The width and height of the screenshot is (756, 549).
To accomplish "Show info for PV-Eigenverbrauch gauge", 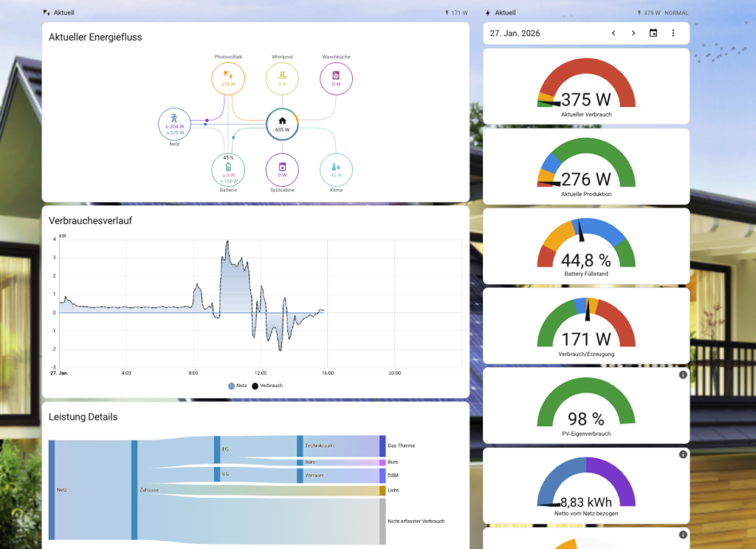I will click(x=682, y=375).
